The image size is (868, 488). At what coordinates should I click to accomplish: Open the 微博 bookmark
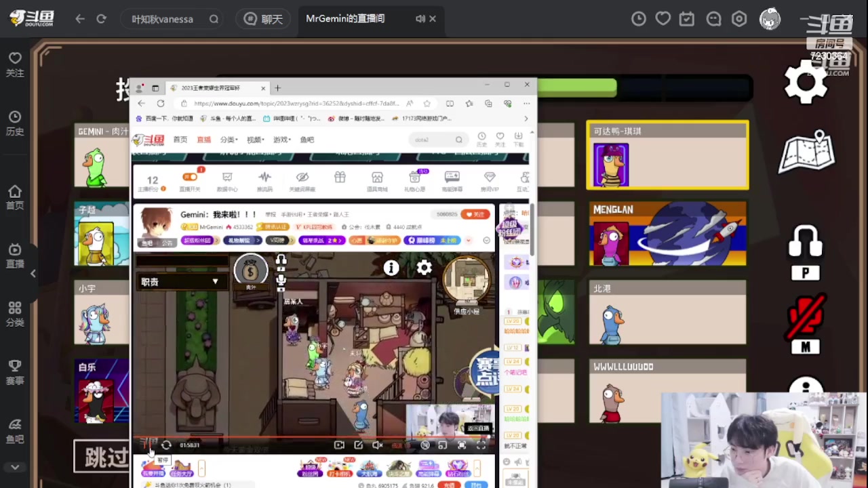tap(357, 119)
